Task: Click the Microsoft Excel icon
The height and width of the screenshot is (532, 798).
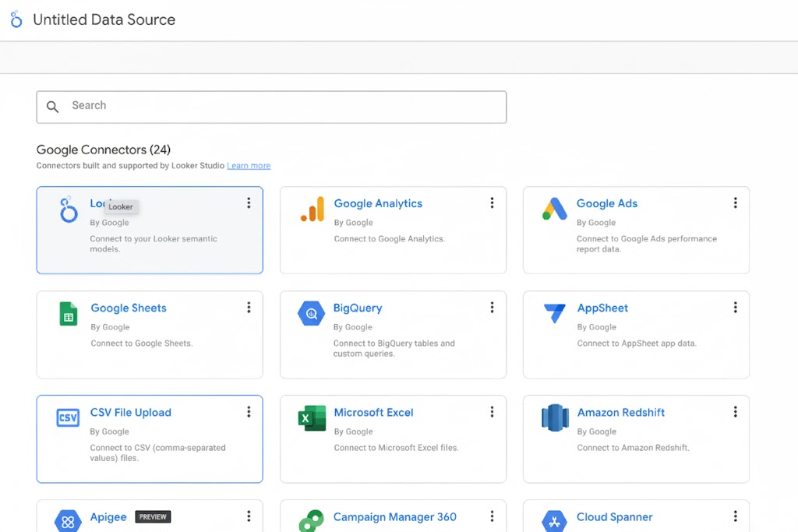Action: (312, 418)
